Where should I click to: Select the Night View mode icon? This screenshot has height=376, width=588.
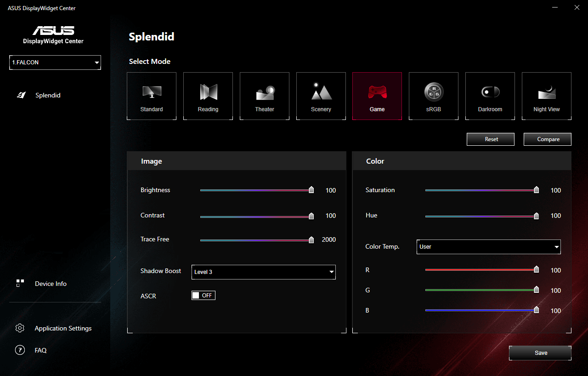tap(547, 96)
